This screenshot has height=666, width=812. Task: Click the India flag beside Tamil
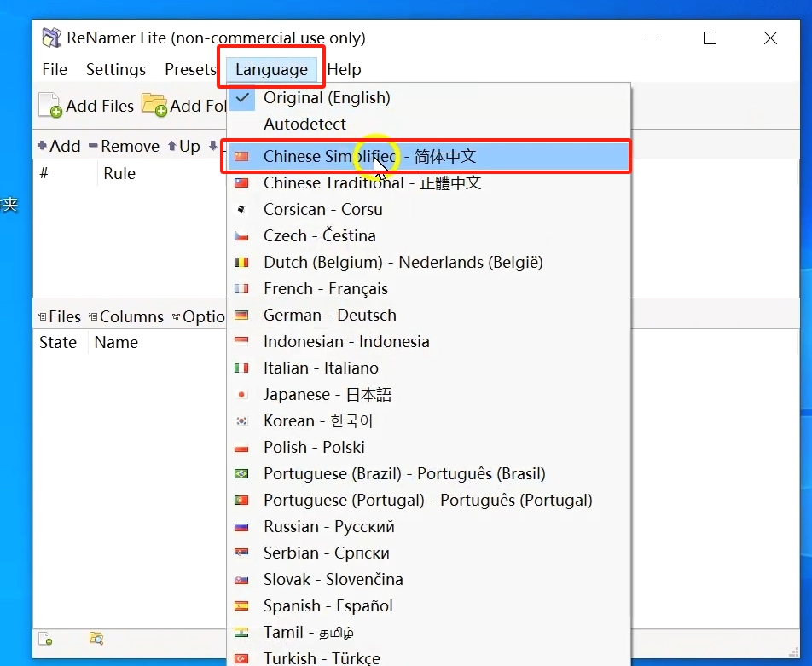[241, 632]
